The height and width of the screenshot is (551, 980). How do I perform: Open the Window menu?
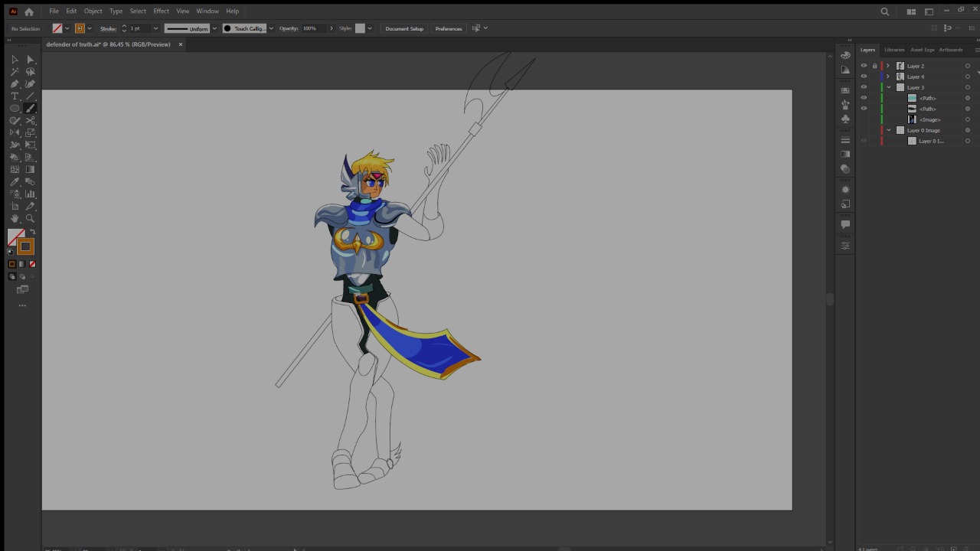tap(207, 11)
